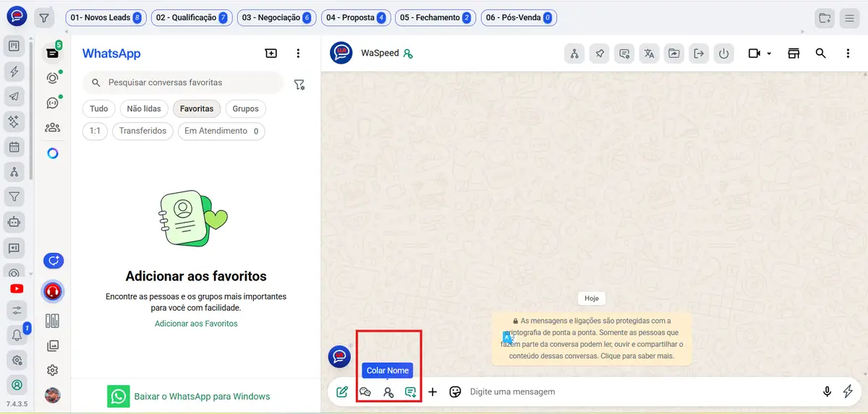Switch to 05 - Fechamento tab
The width and height of the screenshot is (868, 414).
(435, 17)
